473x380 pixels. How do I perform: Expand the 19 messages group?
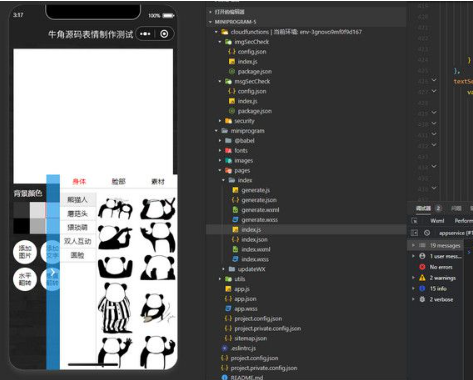pos(413,246)
